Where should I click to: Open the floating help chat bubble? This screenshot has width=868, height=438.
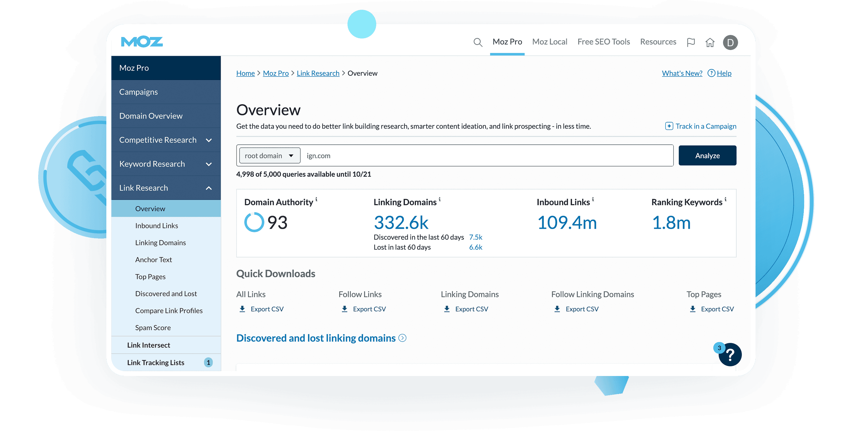coord(730,355)
